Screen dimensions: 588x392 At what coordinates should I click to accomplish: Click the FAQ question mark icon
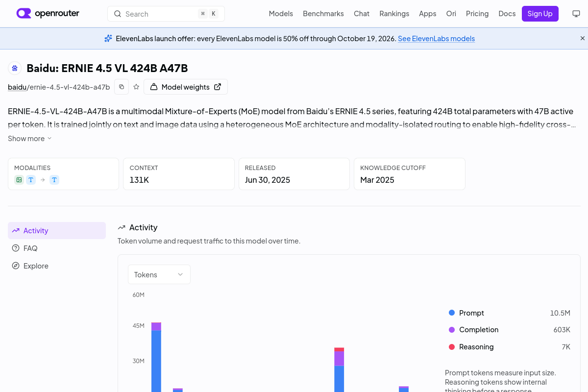(16, 248)
